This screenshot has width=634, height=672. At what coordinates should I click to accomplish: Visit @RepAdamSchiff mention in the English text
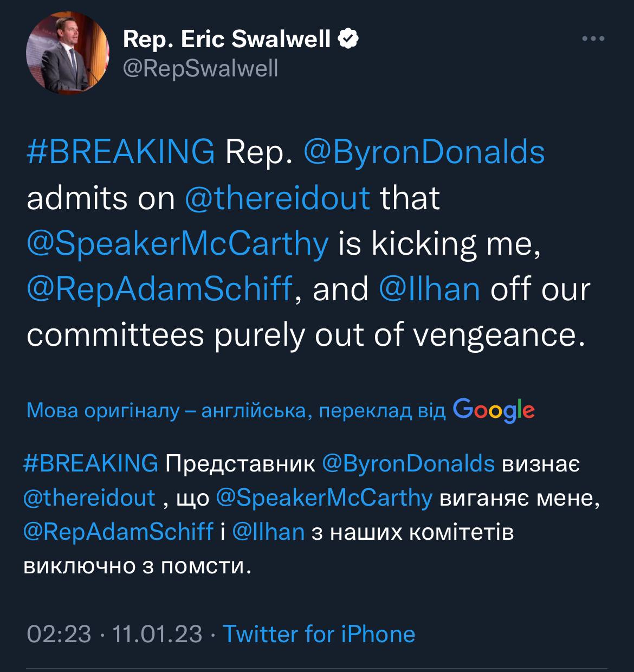pyautogui.click(x=159, y=289)
